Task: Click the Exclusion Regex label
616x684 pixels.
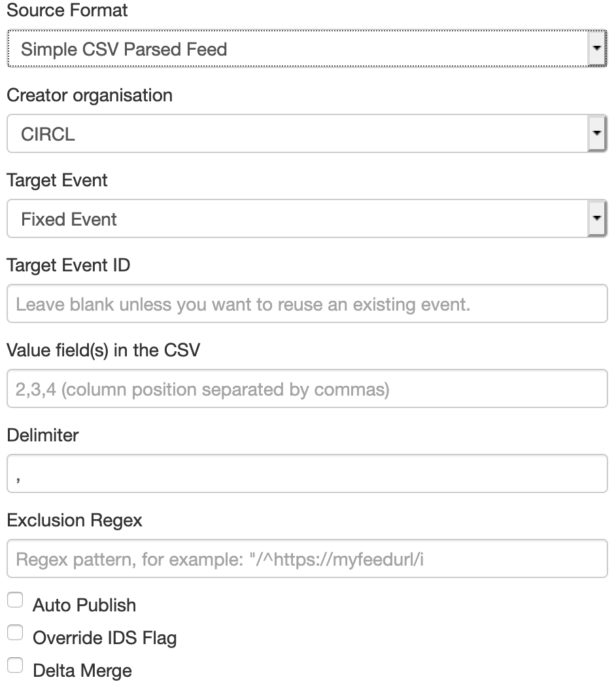Action: point(75,520)
